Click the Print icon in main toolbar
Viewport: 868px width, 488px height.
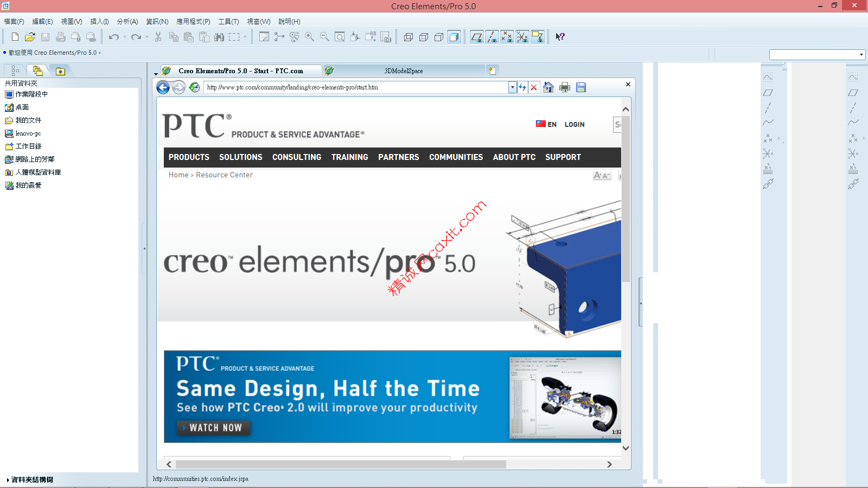(60, 37)
